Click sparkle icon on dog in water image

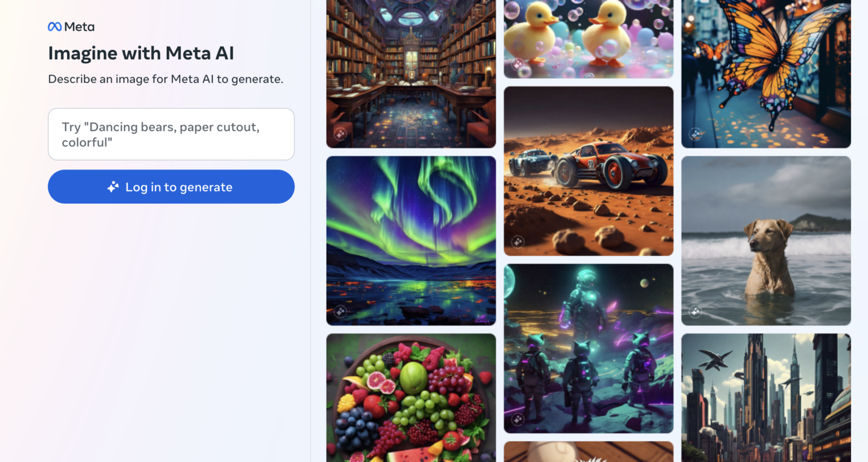click(x=695, y=311)
